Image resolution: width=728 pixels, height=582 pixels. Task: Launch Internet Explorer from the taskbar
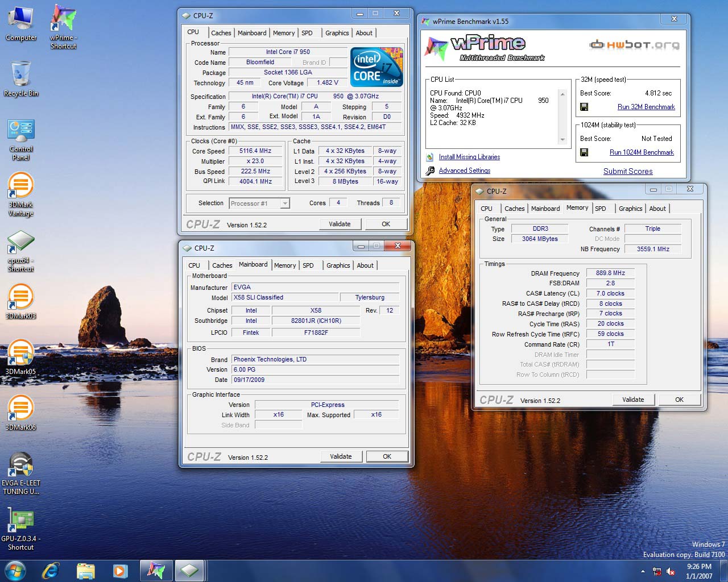pyautogui.click(x=51, y=571)
